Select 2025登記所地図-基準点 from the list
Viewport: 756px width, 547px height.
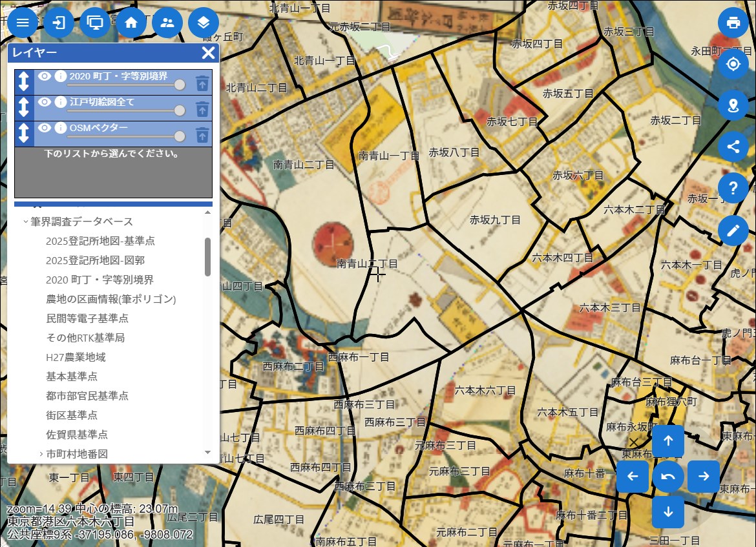100,241
